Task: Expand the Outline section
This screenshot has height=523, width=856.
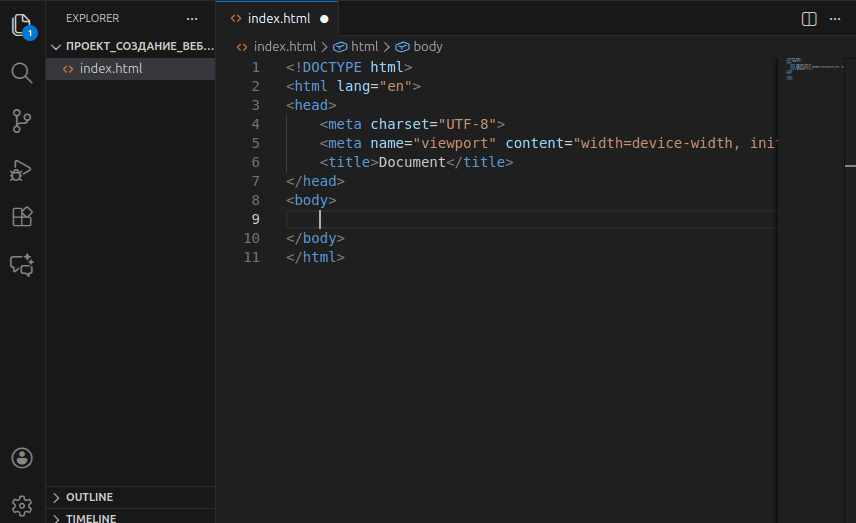Action: 89,497
